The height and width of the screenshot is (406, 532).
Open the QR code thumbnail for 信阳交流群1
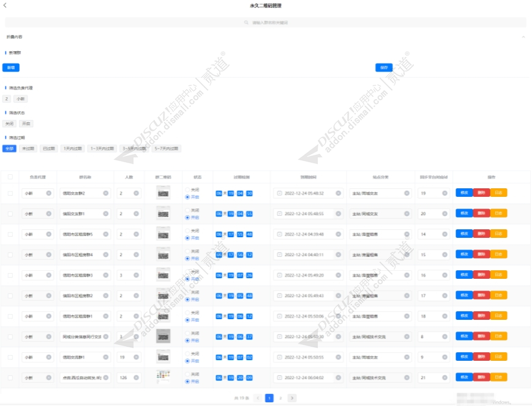click(x=163, y=357)
